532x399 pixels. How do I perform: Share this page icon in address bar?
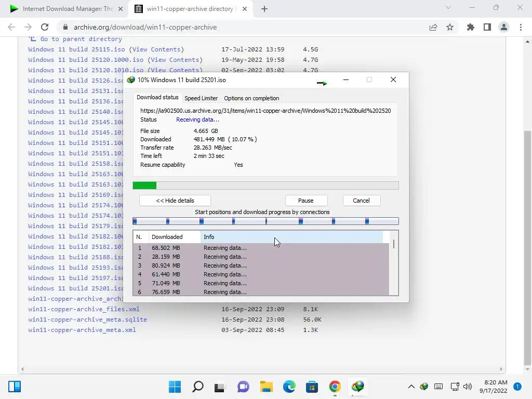(x=433, y=27)
